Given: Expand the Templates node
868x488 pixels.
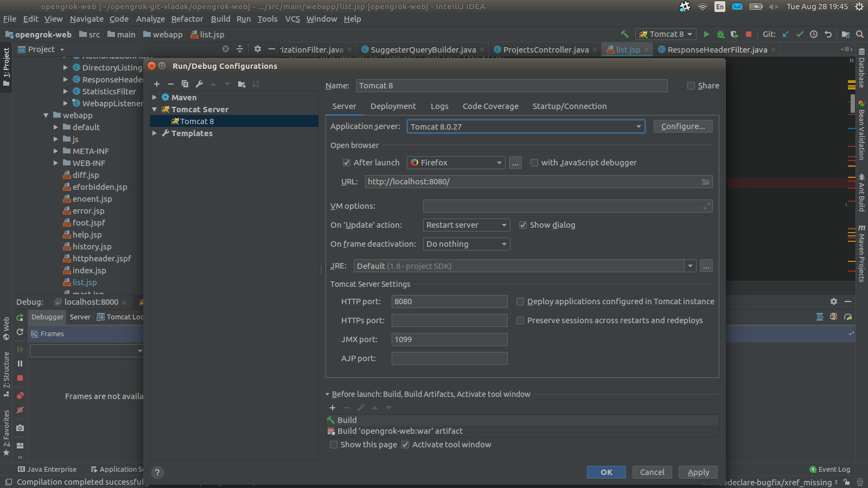Looking at the screenshot, I should click(155, 133).
